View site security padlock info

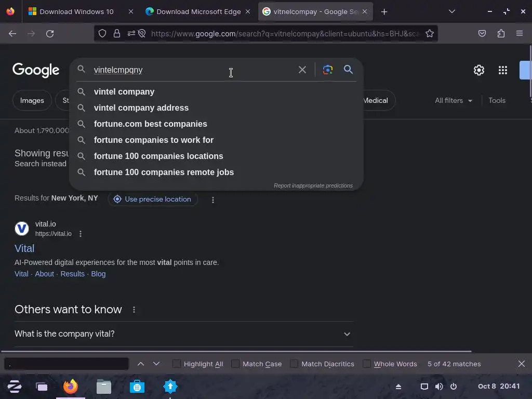click(x=117, y=33)
